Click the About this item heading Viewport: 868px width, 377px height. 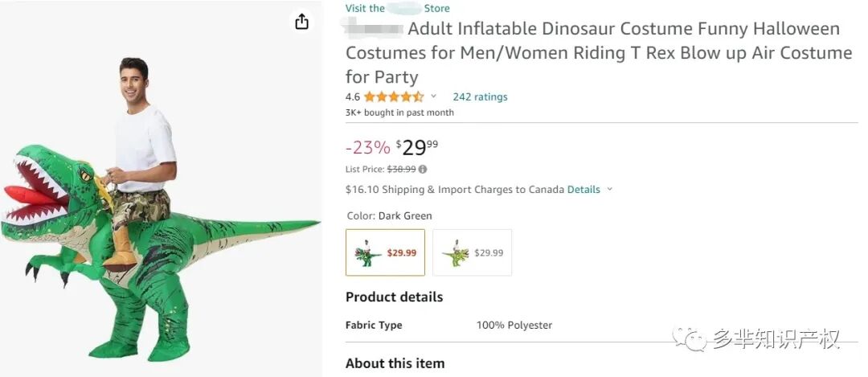[x=395, y=363]
